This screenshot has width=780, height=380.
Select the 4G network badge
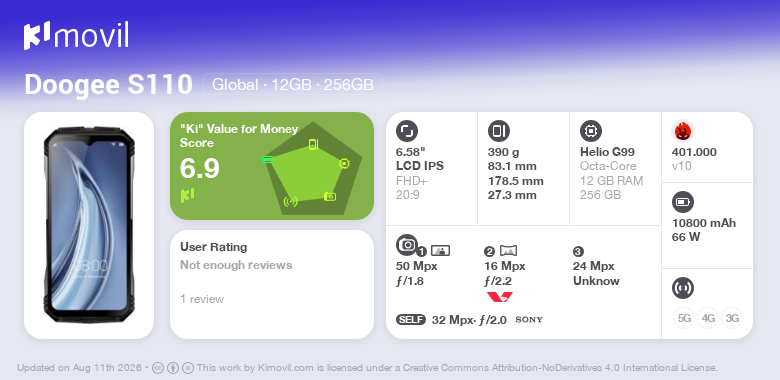(x=708, y=318)
